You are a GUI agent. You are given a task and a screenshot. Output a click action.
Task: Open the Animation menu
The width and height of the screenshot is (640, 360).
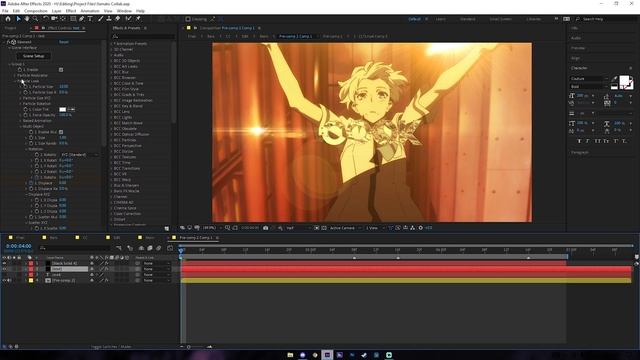pyautogui.click(x=90, y=11)
